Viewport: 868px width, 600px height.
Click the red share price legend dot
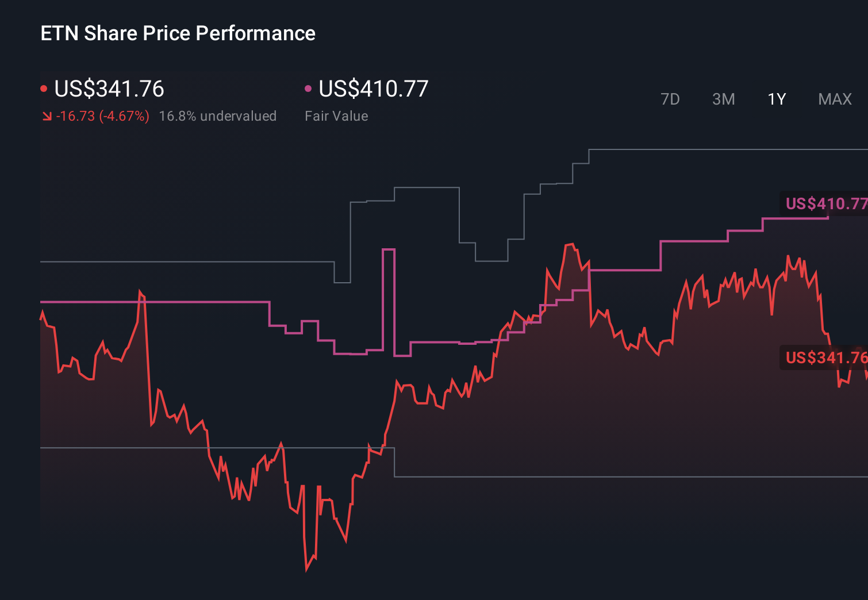[44, 88]
